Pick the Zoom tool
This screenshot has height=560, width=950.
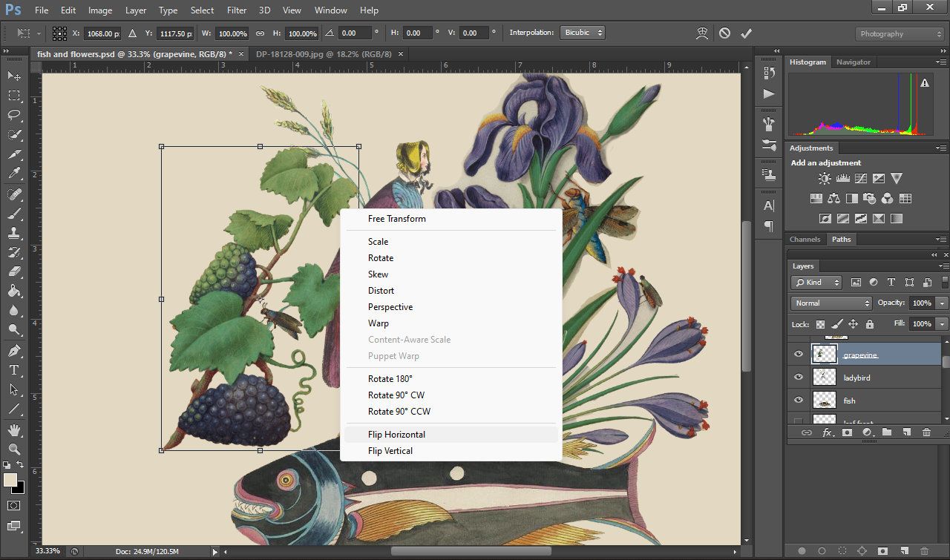(x=14, y=449)
